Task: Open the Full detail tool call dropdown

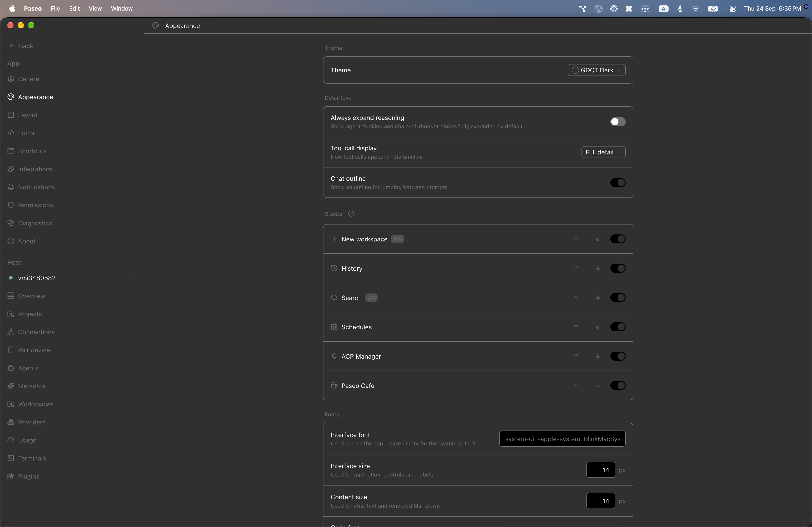Action: coord(603,152)
